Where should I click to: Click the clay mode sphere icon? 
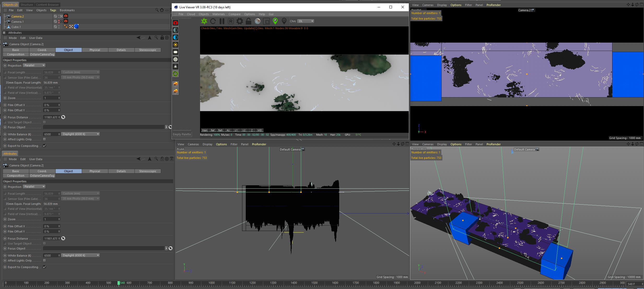pyautogui.click(x=257, y=21)
